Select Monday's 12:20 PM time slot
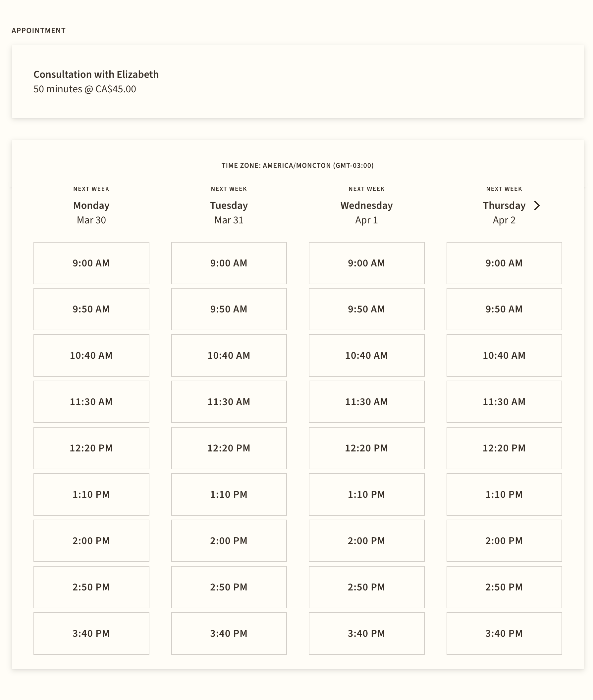Screen dimensions: 593x700 [91, 448]
